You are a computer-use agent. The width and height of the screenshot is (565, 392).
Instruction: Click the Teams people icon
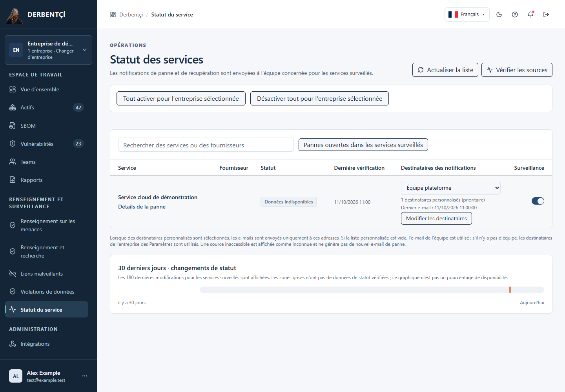[x=13, y=162]
